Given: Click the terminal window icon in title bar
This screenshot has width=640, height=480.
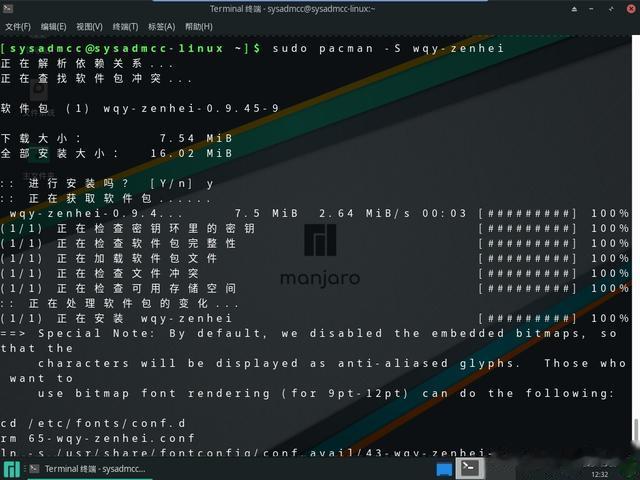Looking at the screenshot, I should tap(8, 9).
